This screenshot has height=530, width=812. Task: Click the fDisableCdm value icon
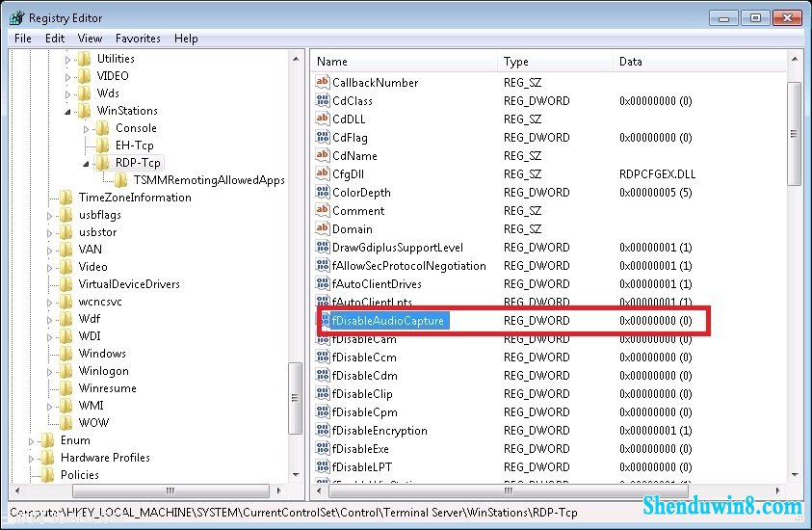tap(322, 375)
